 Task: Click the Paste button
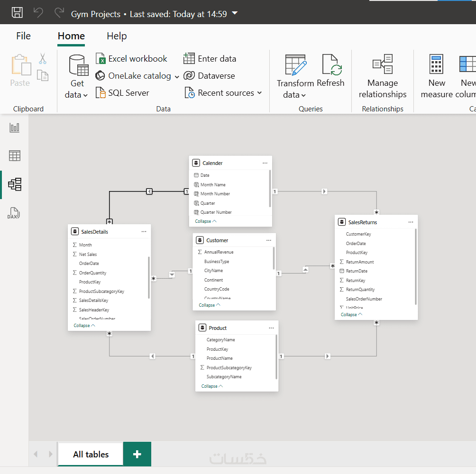pos(20,71)
